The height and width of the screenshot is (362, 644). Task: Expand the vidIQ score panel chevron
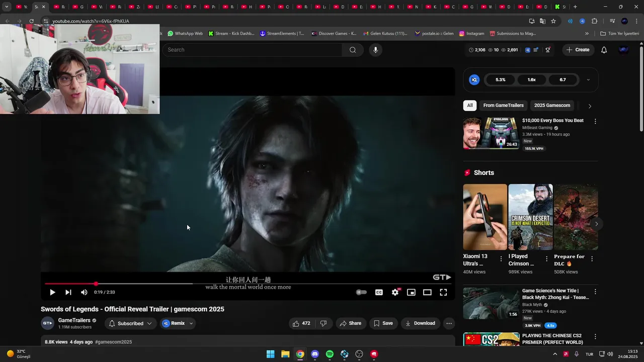click(x=588, y=80)
